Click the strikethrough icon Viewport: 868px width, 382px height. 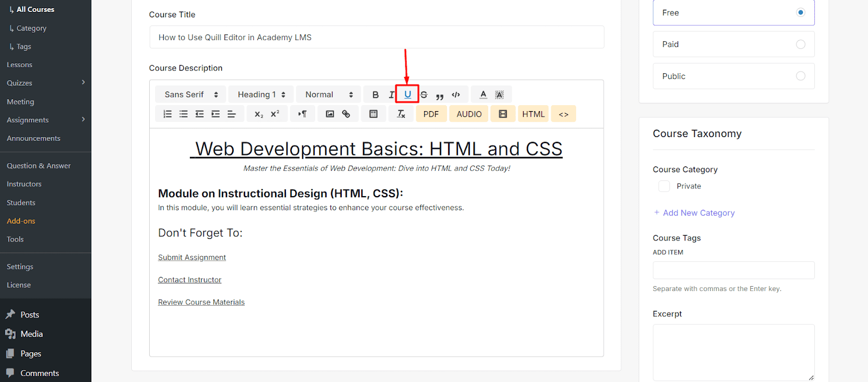click(424, 95)
